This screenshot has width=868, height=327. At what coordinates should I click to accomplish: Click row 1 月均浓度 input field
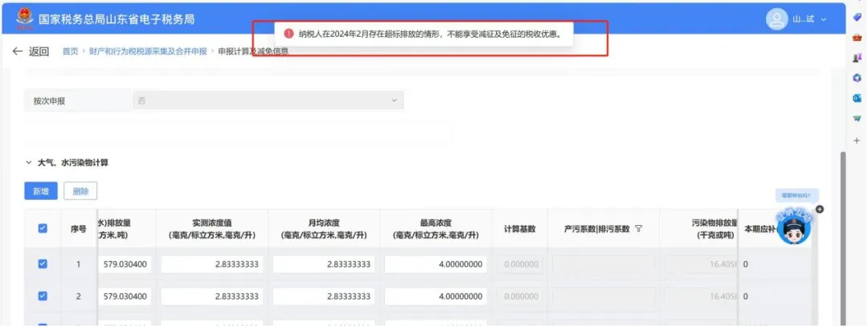(324, 264)
